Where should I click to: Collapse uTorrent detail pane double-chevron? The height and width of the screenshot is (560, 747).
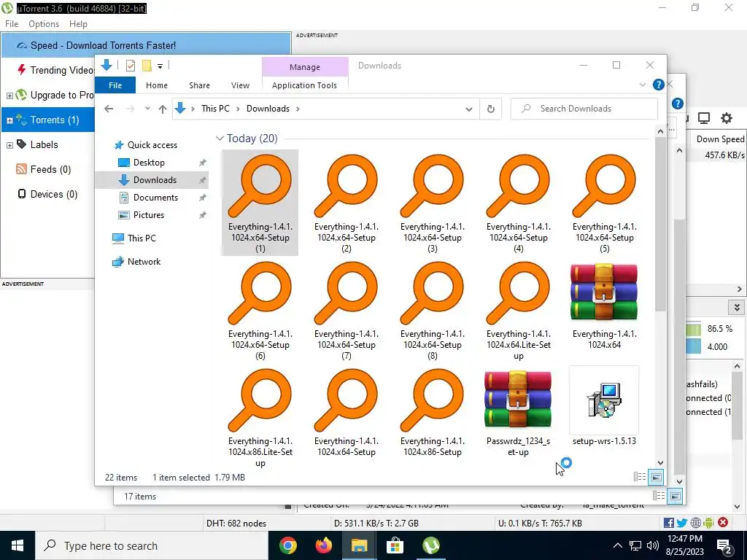737,307
